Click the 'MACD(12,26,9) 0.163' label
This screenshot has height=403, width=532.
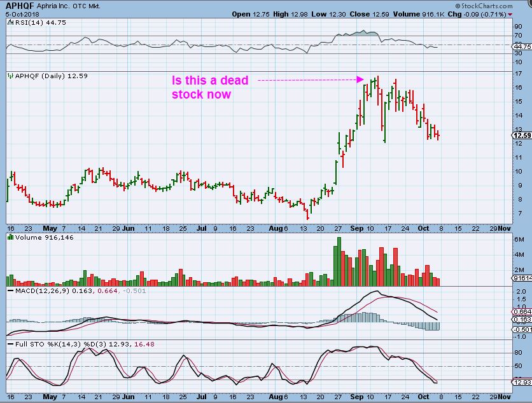point(53,291)
